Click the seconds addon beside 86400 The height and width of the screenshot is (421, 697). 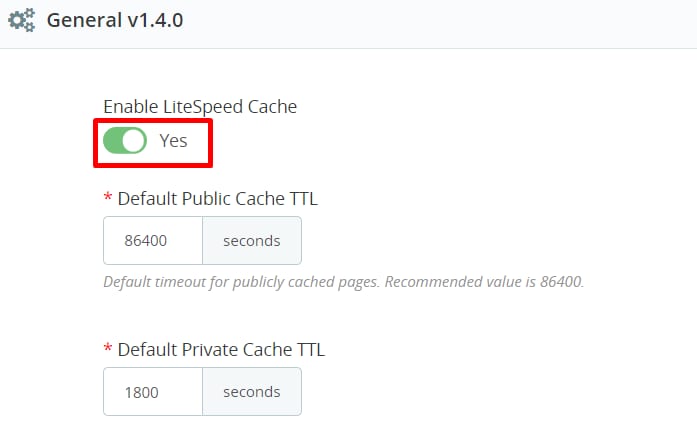click(x=251, y=241)
